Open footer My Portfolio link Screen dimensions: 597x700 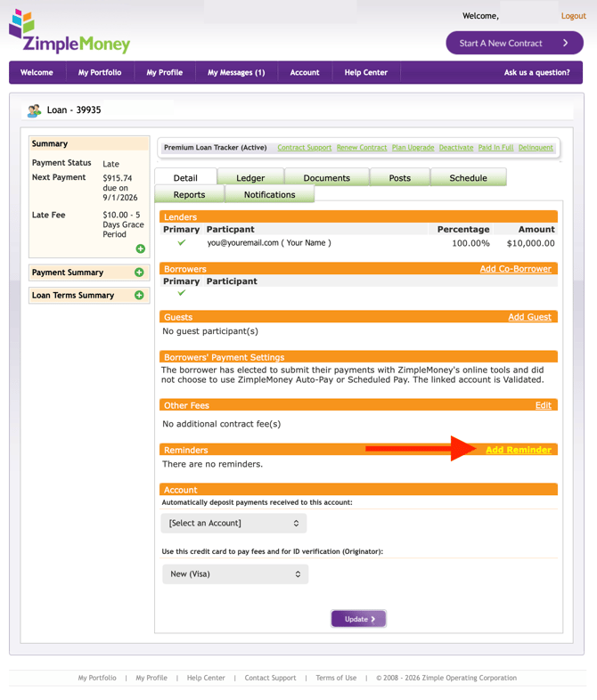pos(97,678)
